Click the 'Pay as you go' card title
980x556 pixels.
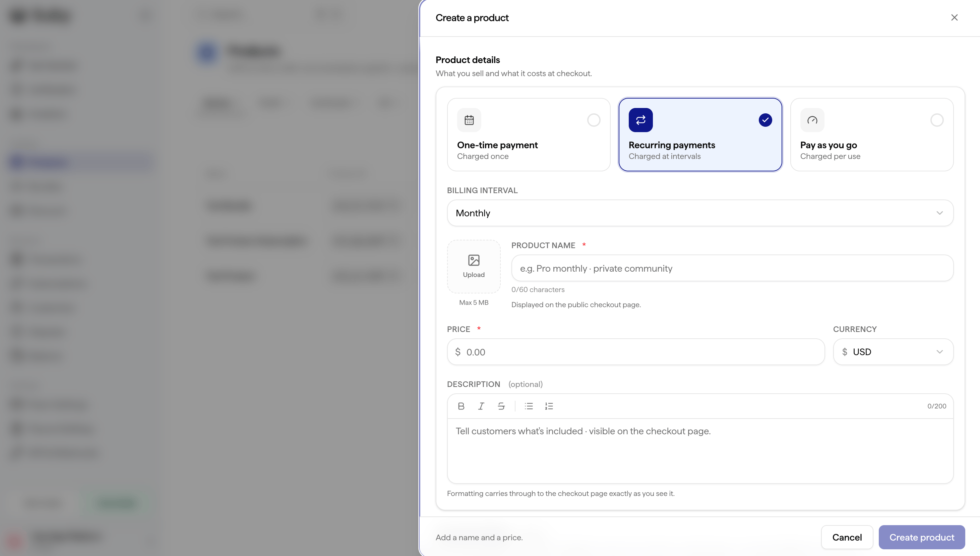829,145
